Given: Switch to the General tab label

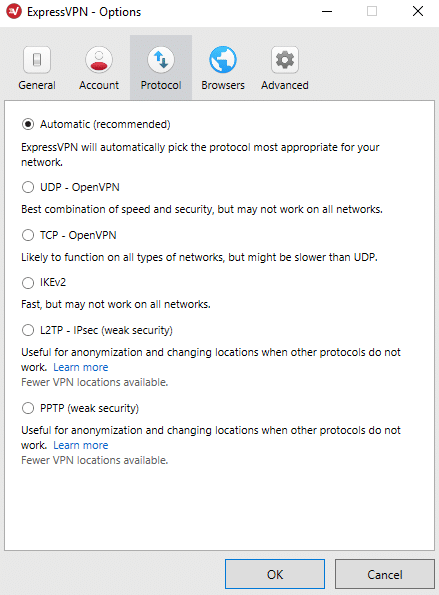Looking at the screenshot, I should click(37, 85).
